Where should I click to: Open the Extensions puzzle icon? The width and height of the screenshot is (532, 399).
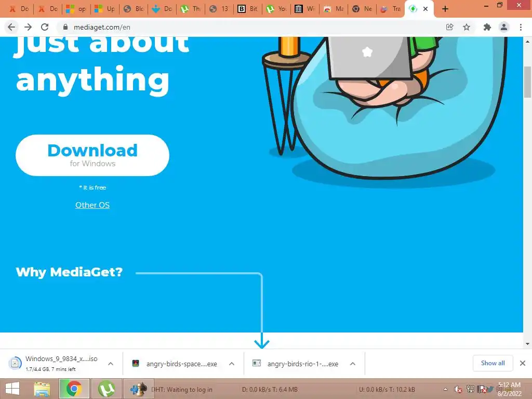tap(487, 27)
